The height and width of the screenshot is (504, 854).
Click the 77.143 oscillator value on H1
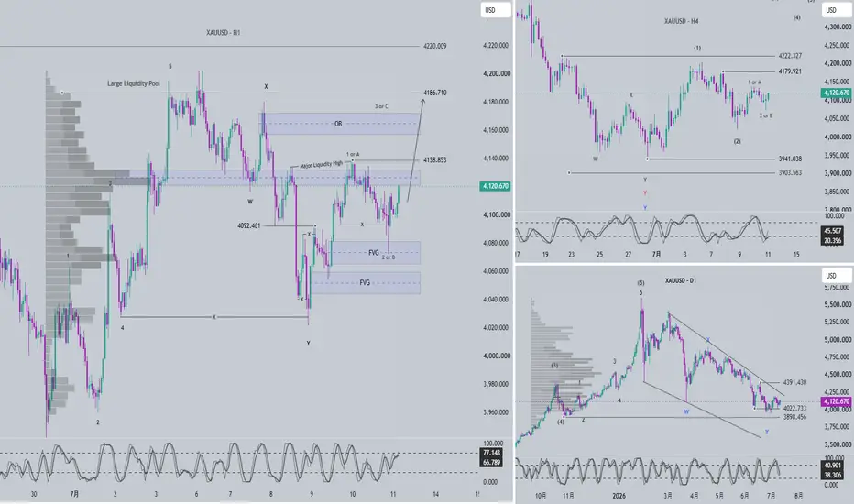click(491, 453)
